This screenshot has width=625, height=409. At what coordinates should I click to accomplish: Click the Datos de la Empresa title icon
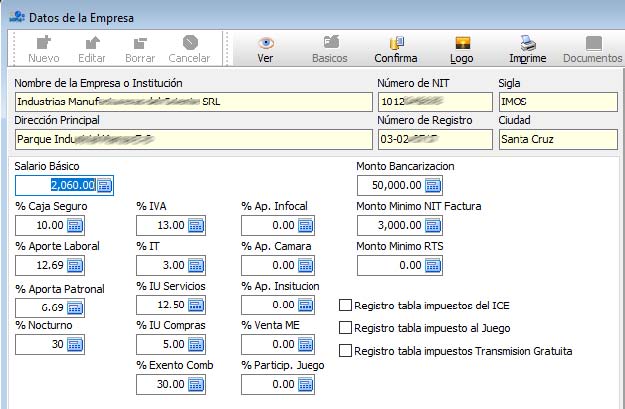click(x=17, y=17)
